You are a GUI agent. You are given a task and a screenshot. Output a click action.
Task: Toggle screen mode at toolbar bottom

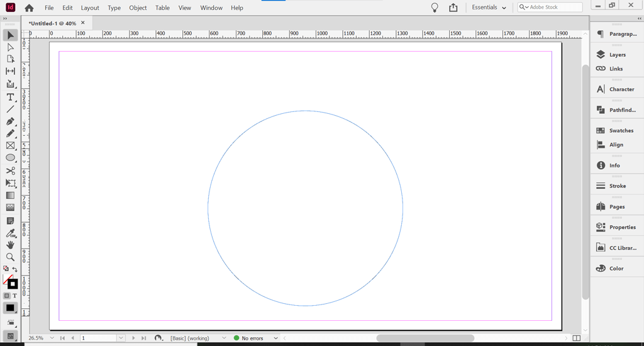pyautogui.click(x=10, y=337)
